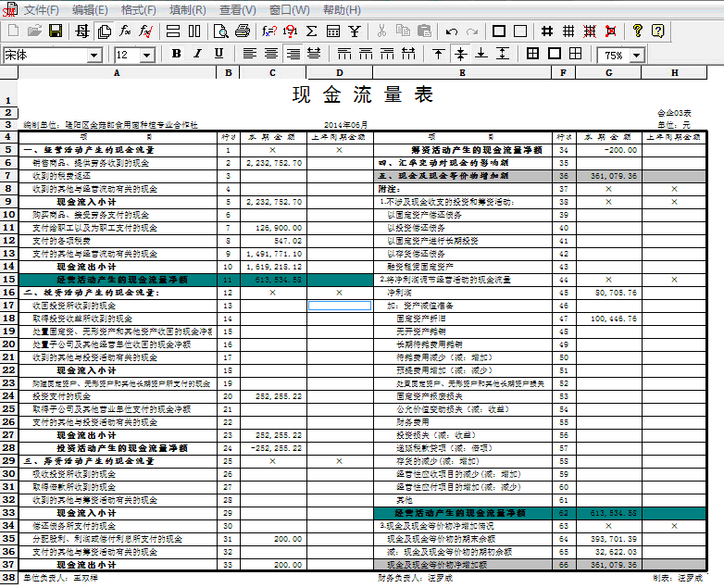Click the Sigma sum icon
The width and height of the screenshot is (724, 588).
(x=311, y=31)
